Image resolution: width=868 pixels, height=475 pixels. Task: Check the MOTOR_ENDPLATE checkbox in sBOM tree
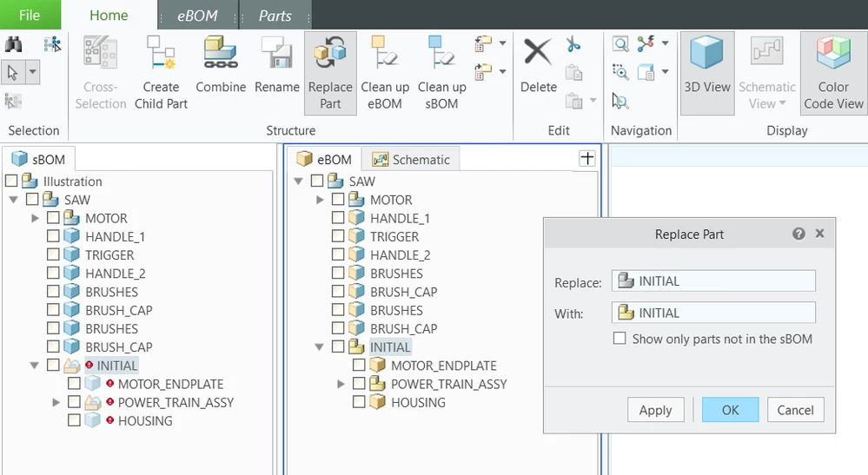tap(74, 383)
